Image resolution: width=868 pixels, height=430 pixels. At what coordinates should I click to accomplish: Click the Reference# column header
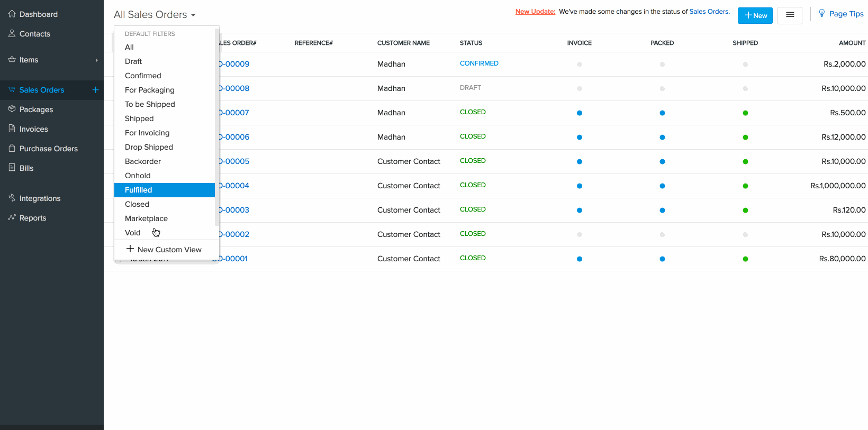click(x=314, y=43)
